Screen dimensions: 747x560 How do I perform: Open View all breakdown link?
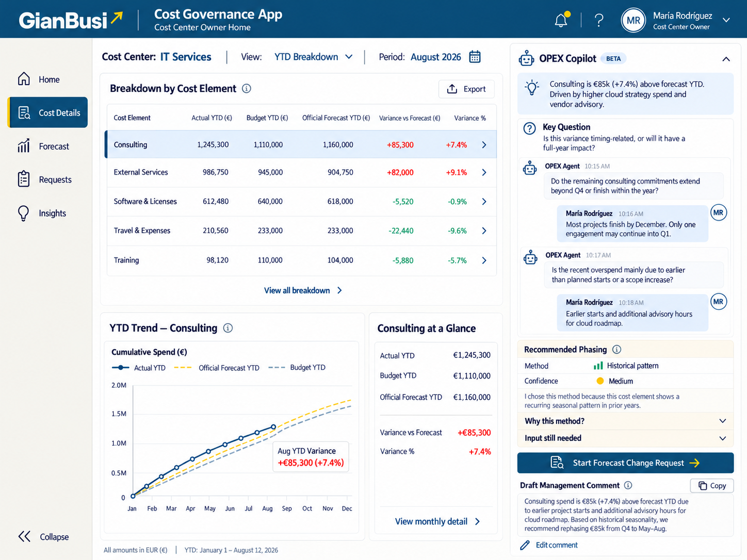click(303, 290)
